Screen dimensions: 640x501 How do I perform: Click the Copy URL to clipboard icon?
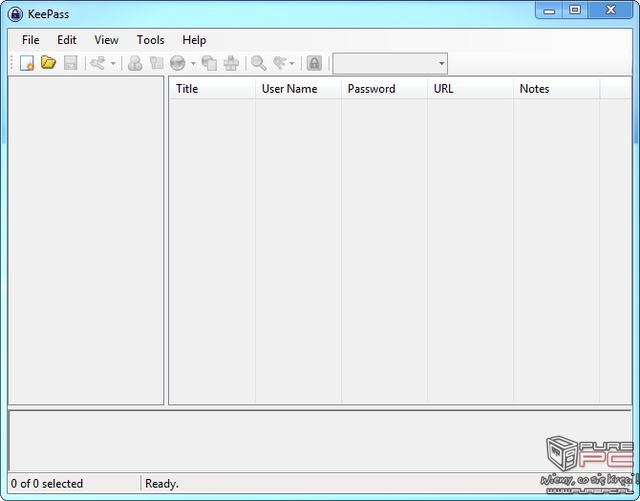(x=209, y=63)
